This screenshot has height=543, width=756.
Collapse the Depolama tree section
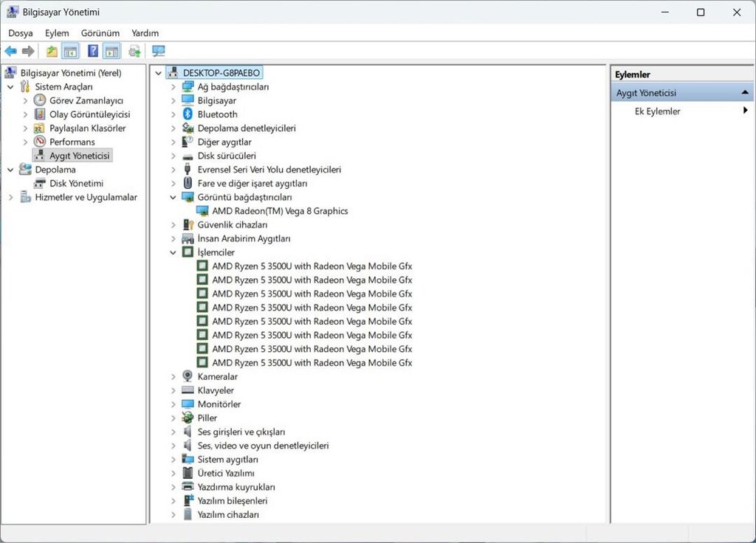(x=10, y=170)
